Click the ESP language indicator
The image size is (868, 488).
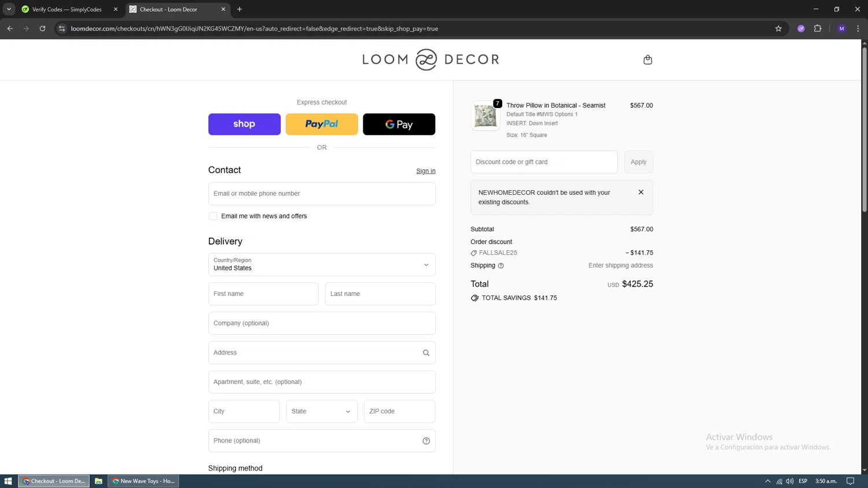[803, 481]
